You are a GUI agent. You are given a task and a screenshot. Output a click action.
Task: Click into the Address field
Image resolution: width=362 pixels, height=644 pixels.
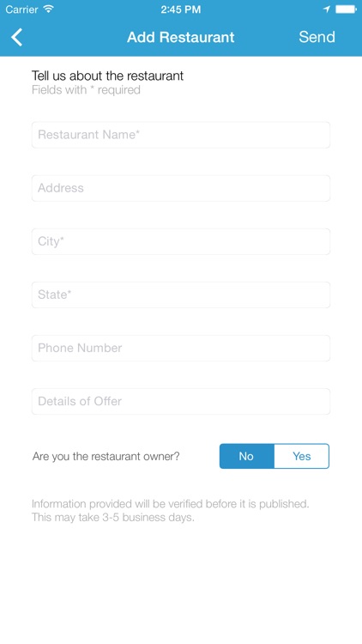pos(181,188)
